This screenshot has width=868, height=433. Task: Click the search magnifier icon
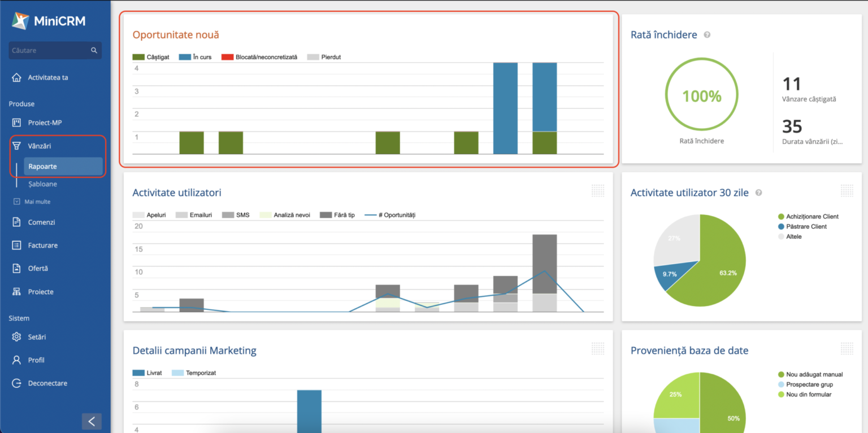(94, 51)
